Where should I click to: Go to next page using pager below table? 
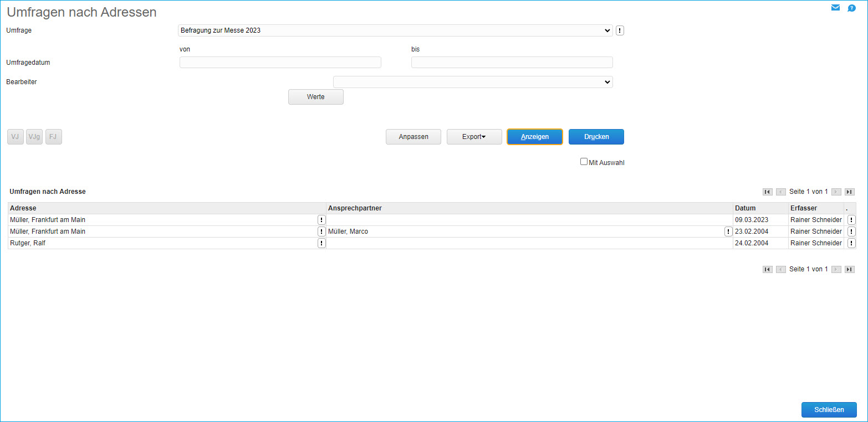pyautogui.click(x=836, y=269)
